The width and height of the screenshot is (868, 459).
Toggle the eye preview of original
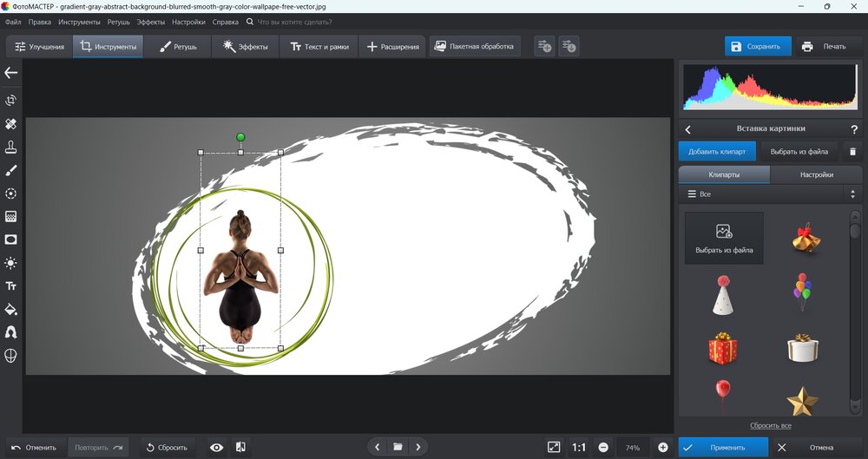click(x=217, y=447)
